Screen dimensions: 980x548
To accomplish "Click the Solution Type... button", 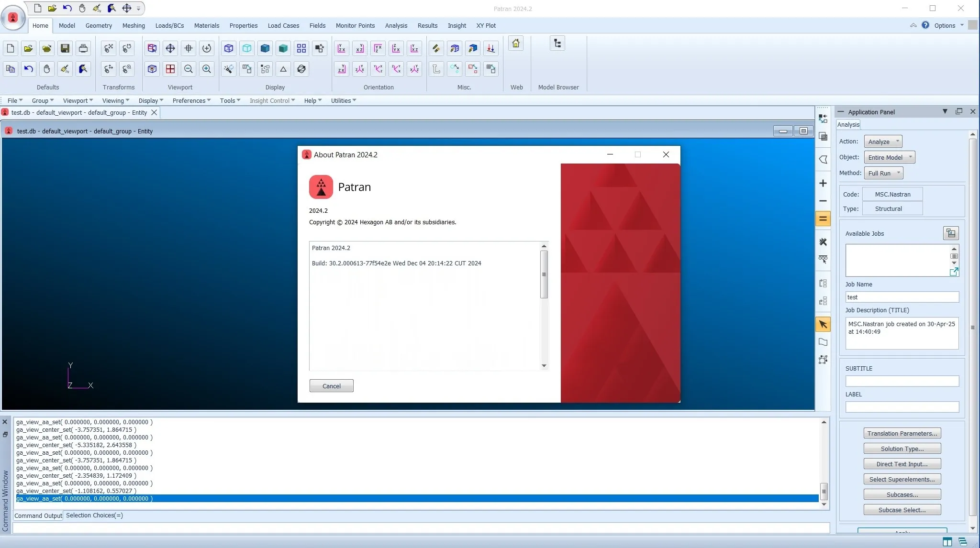I will pos(902,449).
